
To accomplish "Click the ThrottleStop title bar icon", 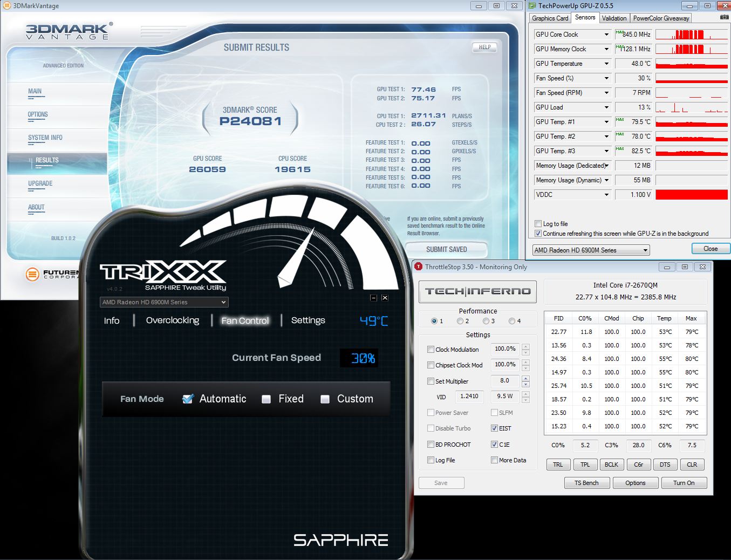I will click(419, 267).
